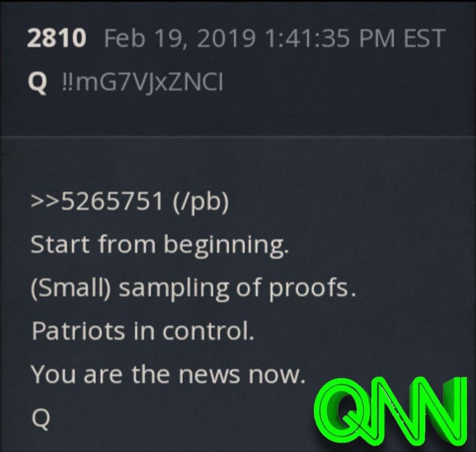Screen dimensions: 476x452
Task: Open the >>5265751 post reference link
Action: 97,201
